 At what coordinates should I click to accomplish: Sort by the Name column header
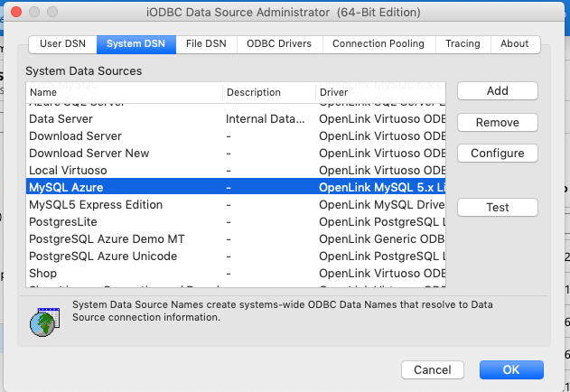click(x=124, y=92)
